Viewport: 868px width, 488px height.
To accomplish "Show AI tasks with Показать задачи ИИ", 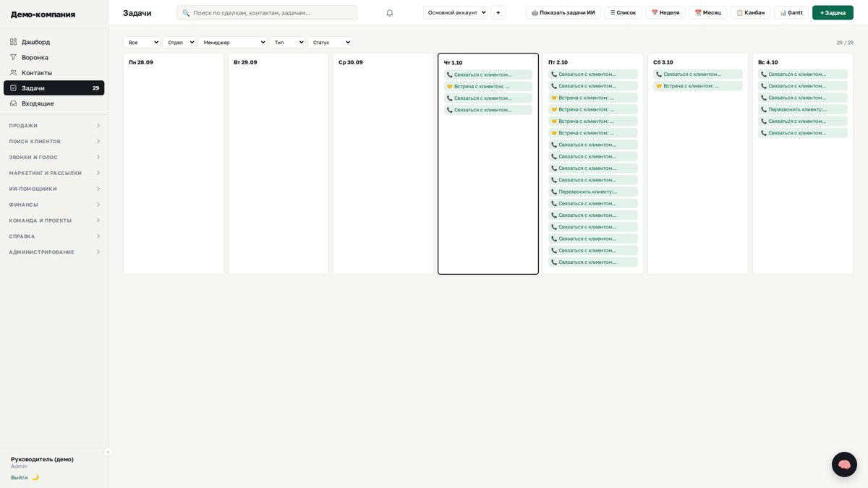I will point(563,12).
